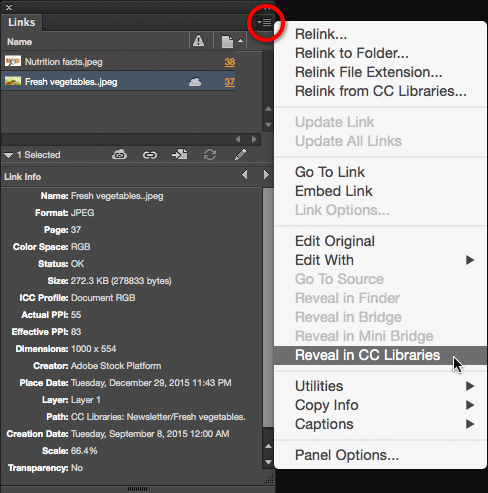Choose Relink... from the menu
The width and height of the screenshot is (488, 493).
click(380, 34)
